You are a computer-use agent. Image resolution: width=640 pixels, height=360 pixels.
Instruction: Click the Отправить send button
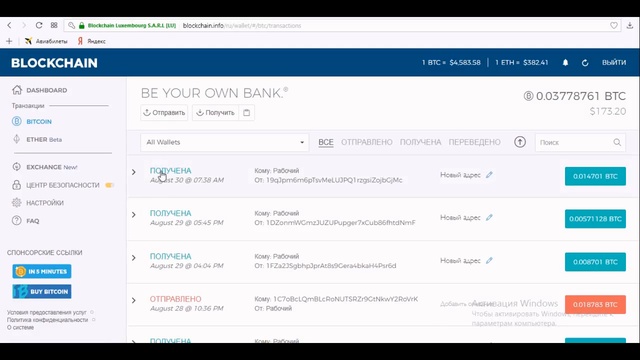[x=164, y=113]
